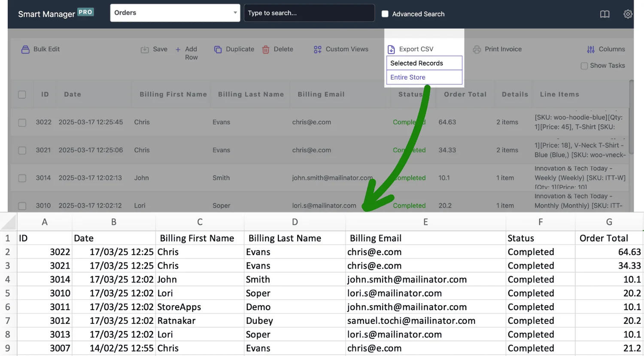
Task: Click the Export CSV icon
Action: [x=391, y=49]
